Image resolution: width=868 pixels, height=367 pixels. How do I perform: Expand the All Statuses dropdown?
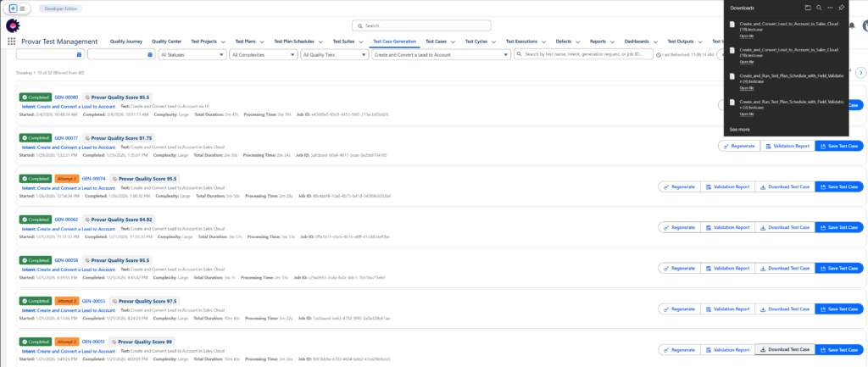point(191,54)
